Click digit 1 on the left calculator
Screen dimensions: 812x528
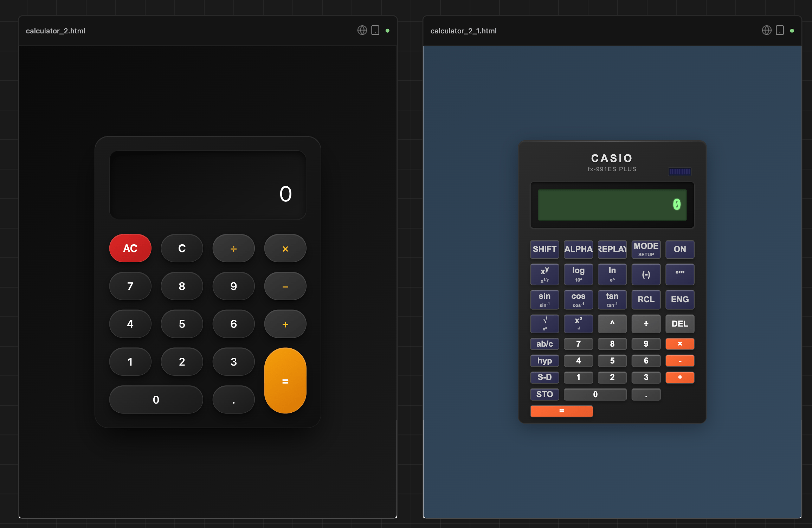click(130, 362)
